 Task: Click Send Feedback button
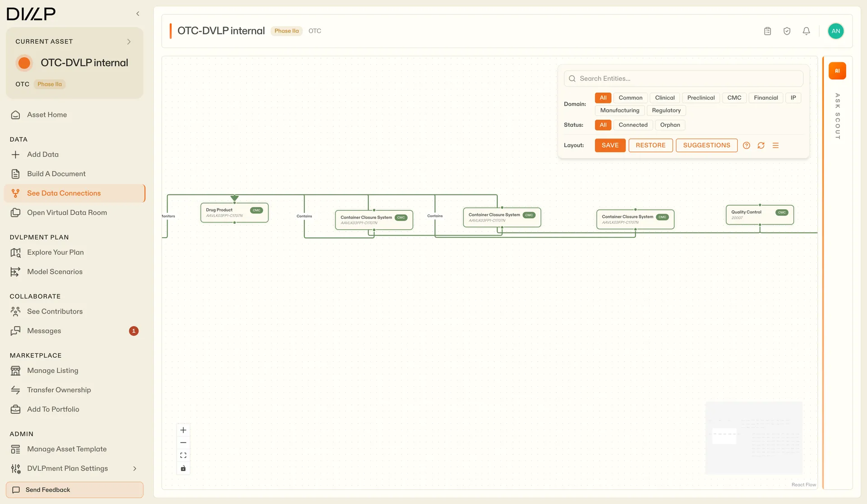(x=75, y=490)
